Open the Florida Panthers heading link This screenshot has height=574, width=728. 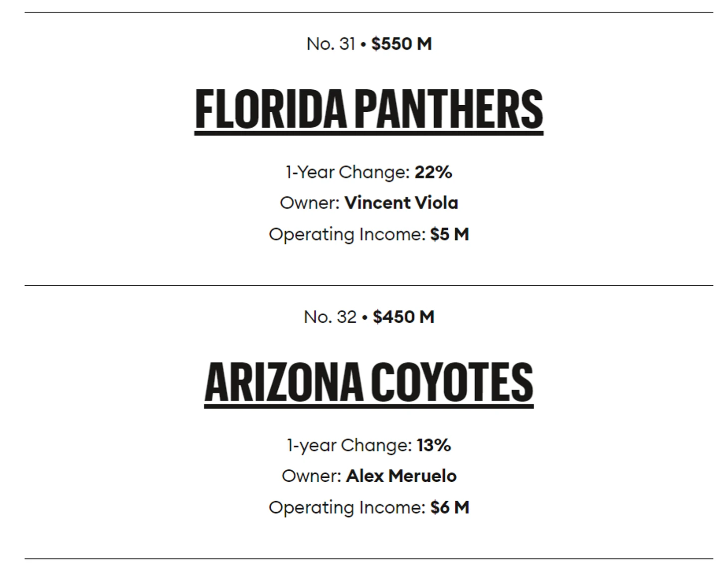368,109
